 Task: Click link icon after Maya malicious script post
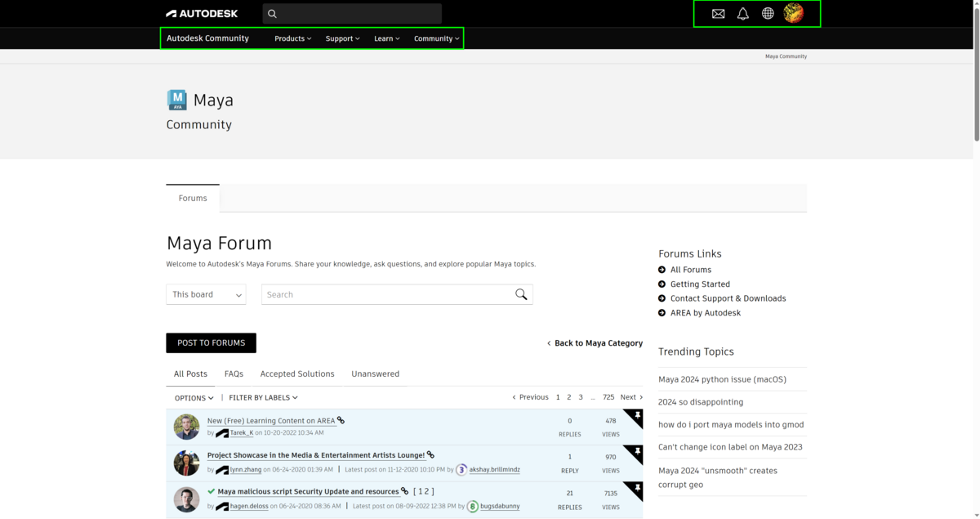(404, 491)
